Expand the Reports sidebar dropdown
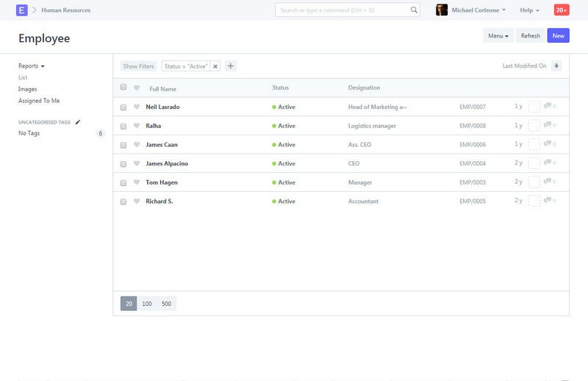588x381 pixels. point(31,66)
